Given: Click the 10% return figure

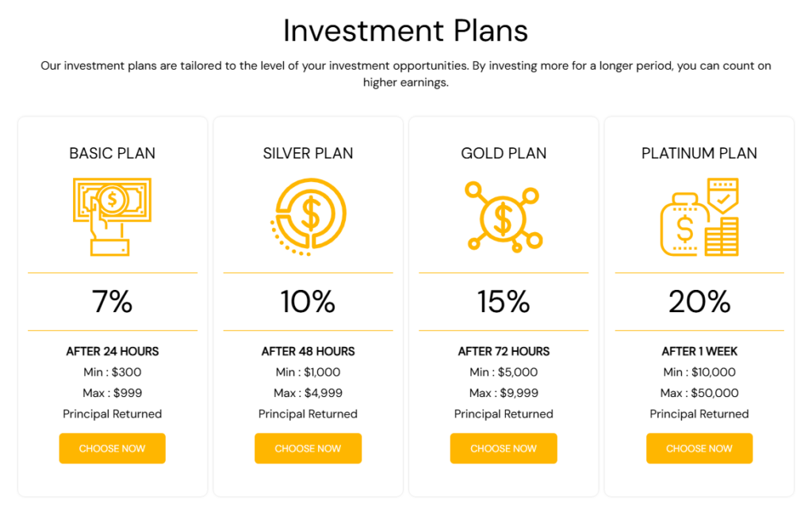Looking at the screenshot, I should pyautogui.click(x=308, y=302).
